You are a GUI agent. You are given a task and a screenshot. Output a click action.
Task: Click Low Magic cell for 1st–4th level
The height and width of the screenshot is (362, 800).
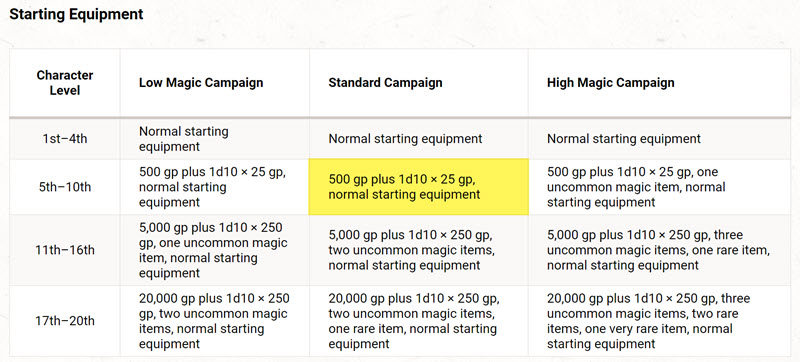(x=215, y=139)
